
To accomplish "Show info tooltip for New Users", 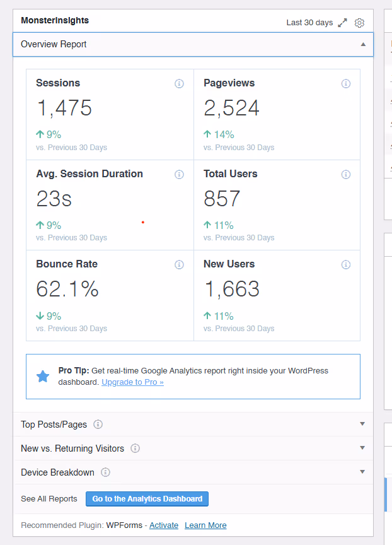I will point(346,265).
